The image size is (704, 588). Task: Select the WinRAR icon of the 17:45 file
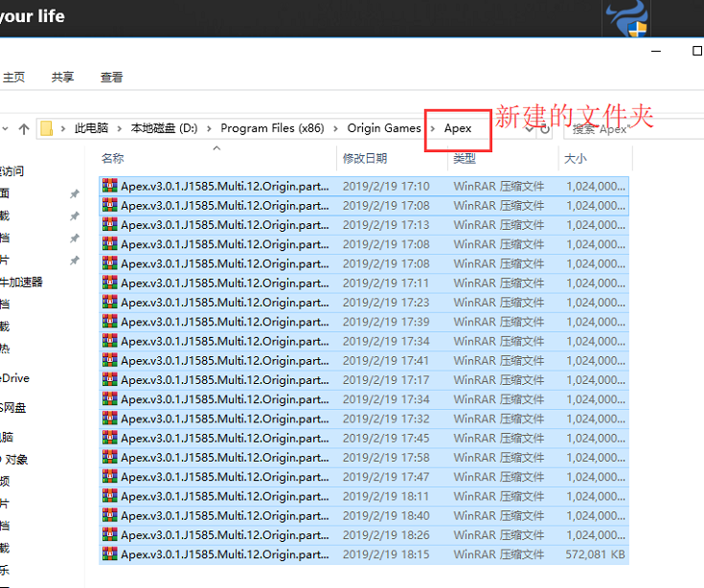point(109,438)
